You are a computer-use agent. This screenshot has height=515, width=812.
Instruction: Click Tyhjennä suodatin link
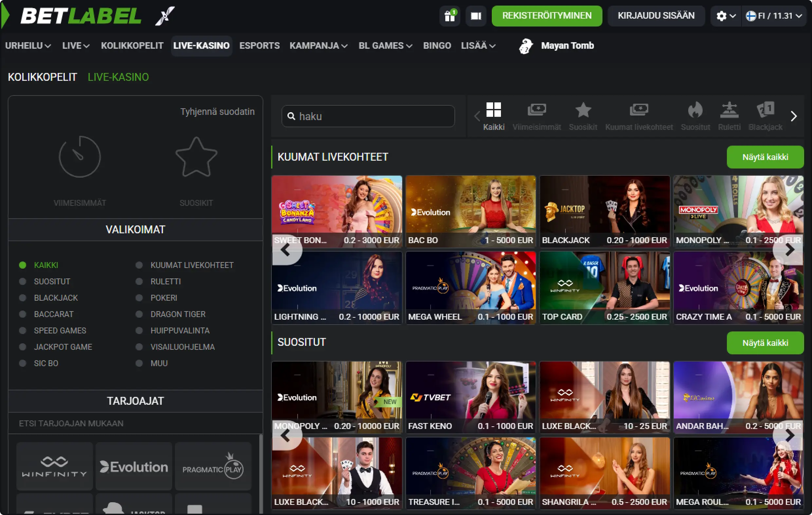pos(217,112)
